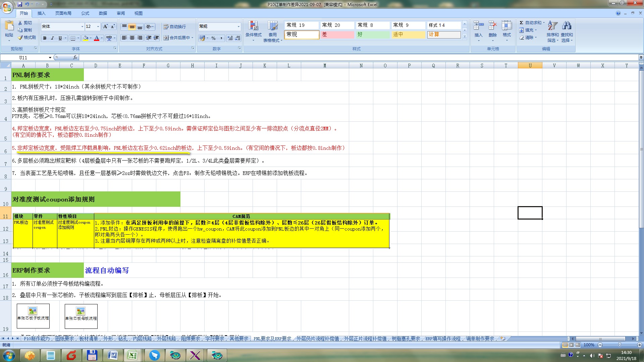The height and width of the screenshot is (362, 644).
Task: Expand the number format dropdown (常规)
Action: pyautogui.click(x=238, y=26)
